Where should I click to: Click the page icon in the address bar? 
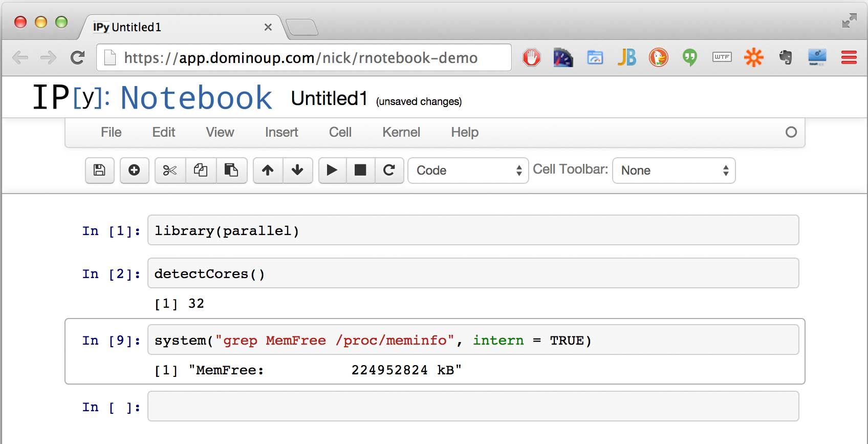coord(110,57)
